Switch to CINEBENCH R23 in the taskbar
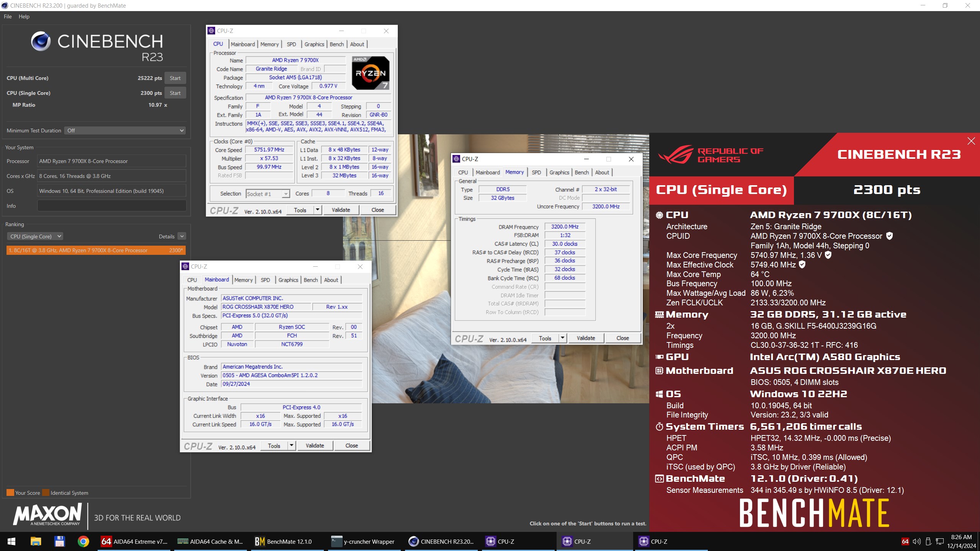 pyautogui.click(x=441, y=541)
